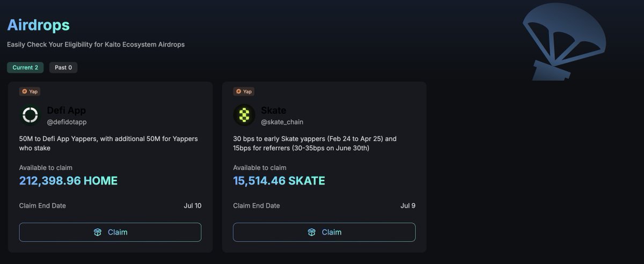This screenshot has height=264, width=644.
Task: Click the Skate project name
Action: [273, 110]
